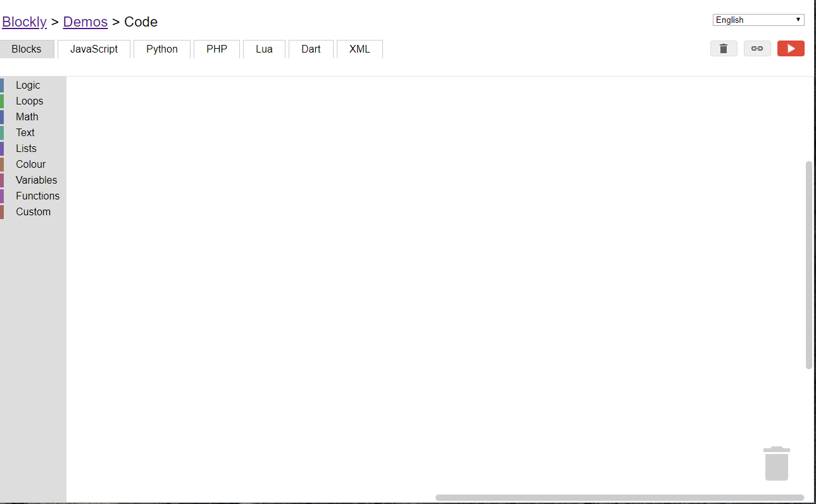Follow the Blockly breadcrumb link
816x504 pixels.
click(24, 21)
